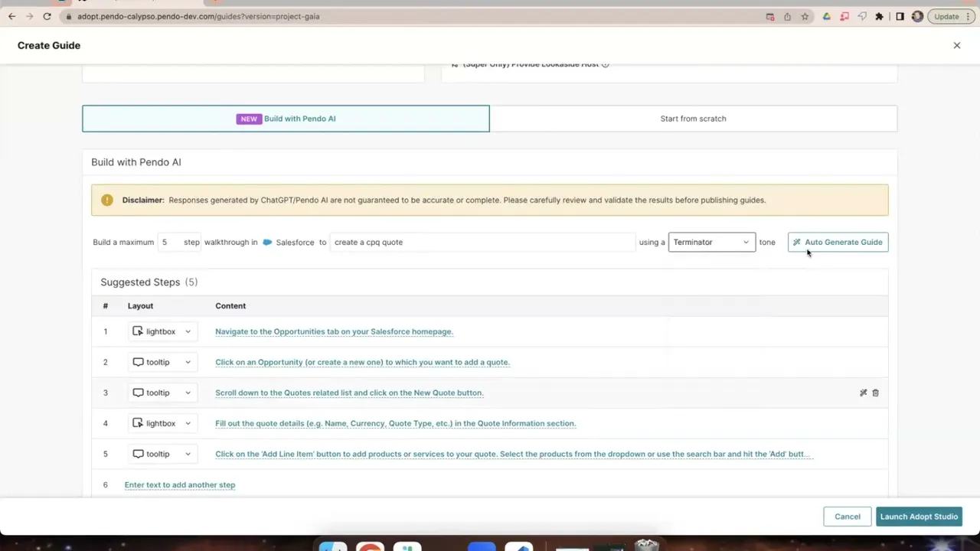Click the Auto Generate Guide button

(x=838, y=242)
